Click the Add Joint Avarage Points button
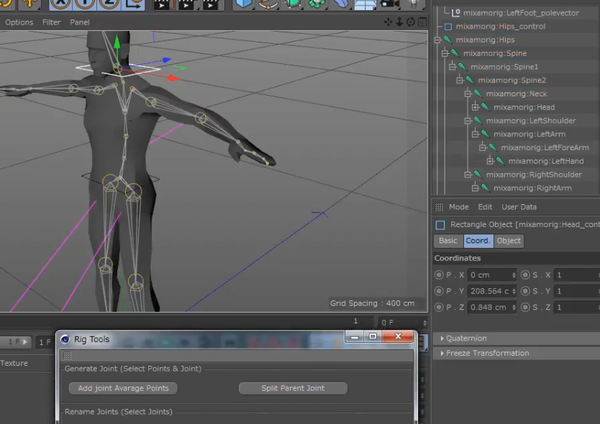Image resolution: width=600 pixels, height=424 pixels. (x=123, y=388)
